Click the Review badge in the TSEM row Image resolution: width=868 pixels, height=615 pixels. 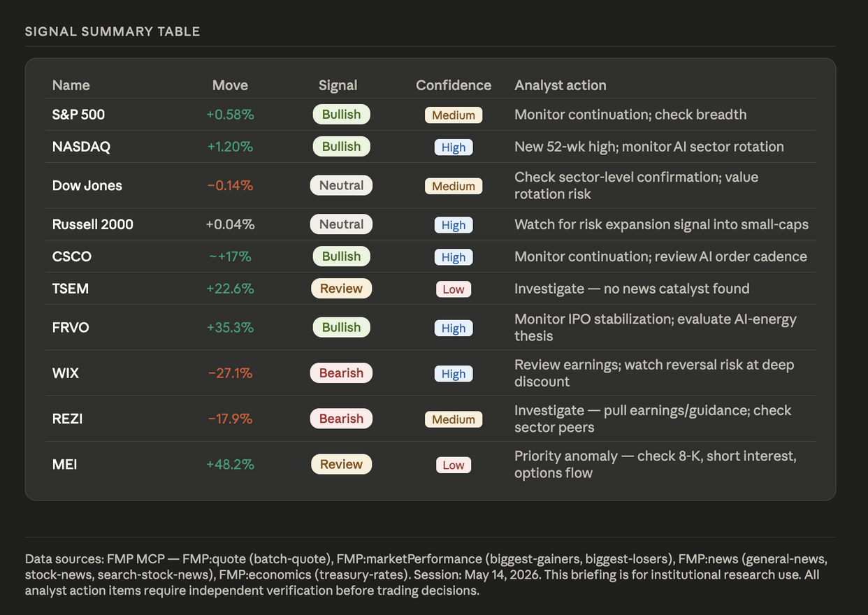click(341, 289)
